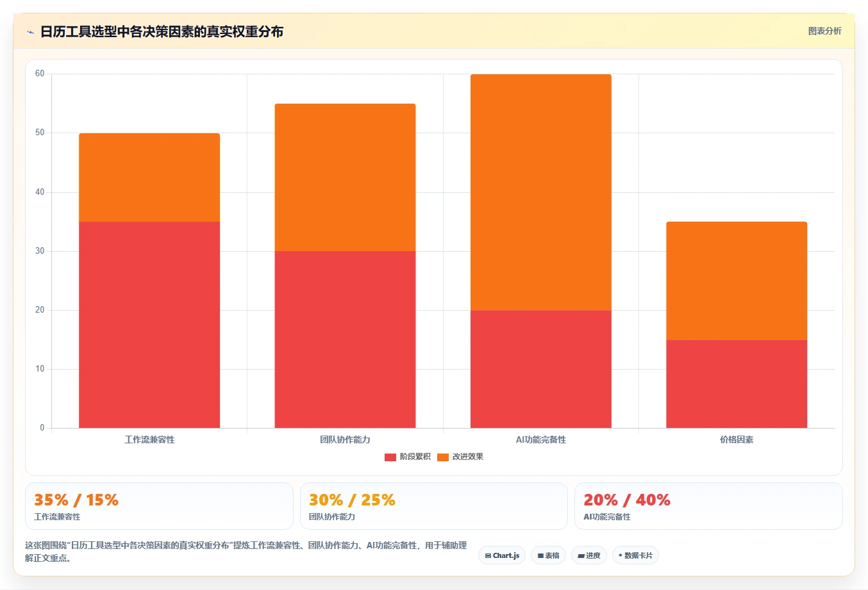Click the orange 工作流兼容性 bar segment
868x590 pixels.
(149, 177)
